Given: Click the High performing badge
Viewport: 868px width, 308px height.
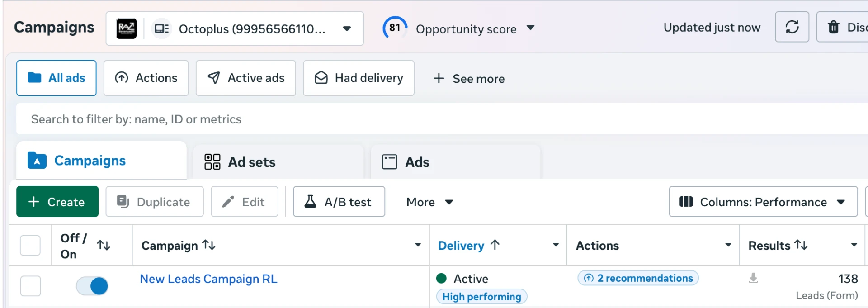Looking at the screenshot, I should (x=481, y=297).
